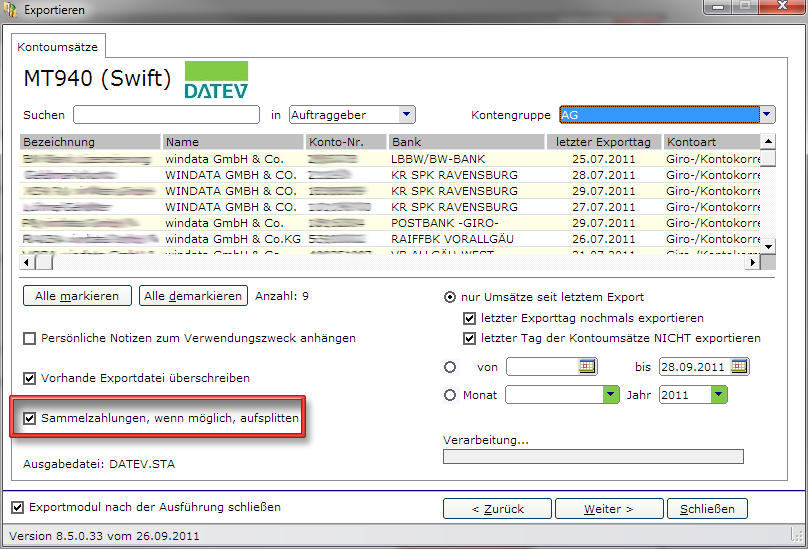Select the Kontoumsätze tab
808x549 pixels.
[x=58, y=47]
